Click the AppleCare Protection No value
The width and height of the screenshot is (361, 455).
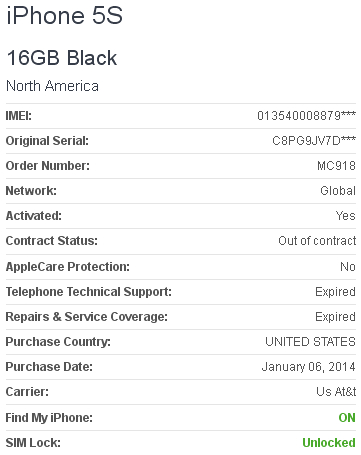point(348,267)
